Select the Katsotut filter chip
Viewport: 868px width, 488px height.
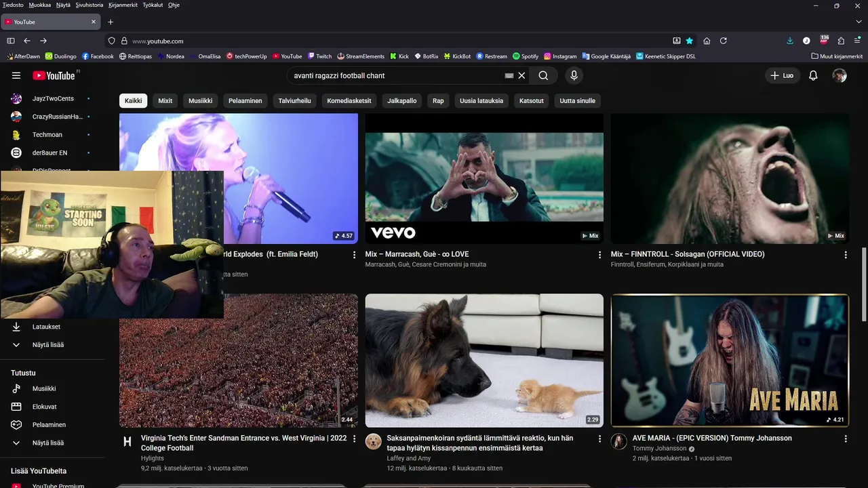[x=532, y=101]
